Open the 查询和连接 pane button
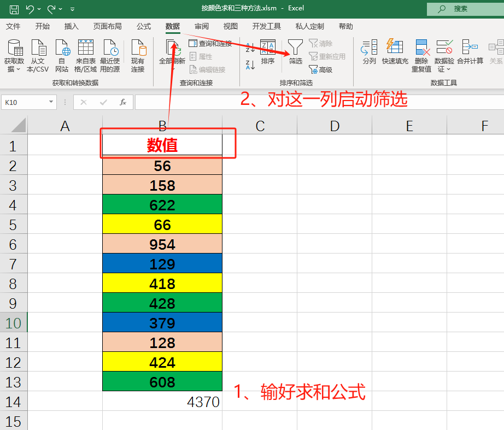The width and height of the screenshot is (504, 430). coord(210,43)
